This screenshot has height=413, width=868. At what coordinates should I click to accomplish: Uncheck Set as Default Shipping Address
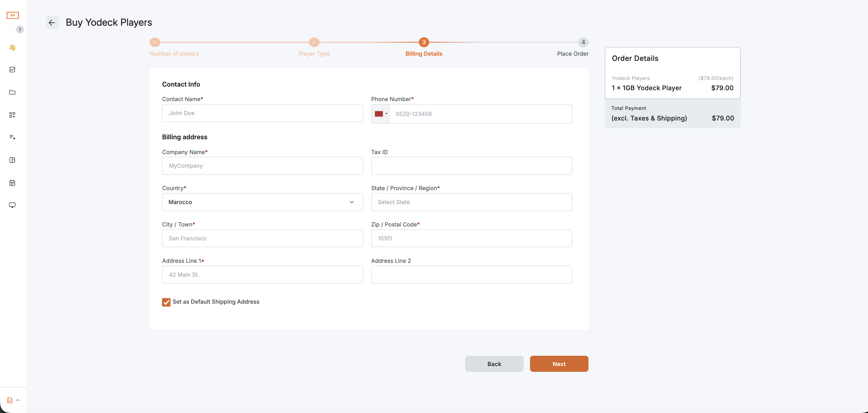166,302
